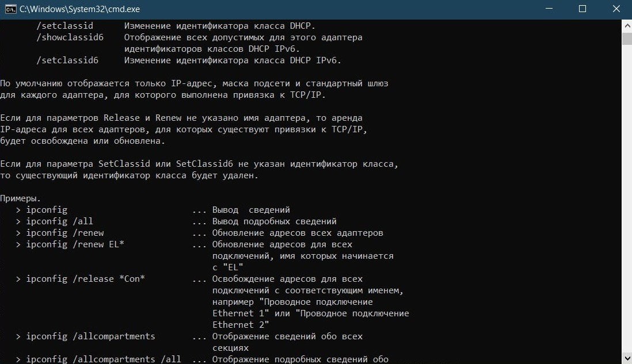This screenshot has width=632, height=364.
Task: Click the "ipconfig /allcompartments" example line
Action: [x=91, y=336]
